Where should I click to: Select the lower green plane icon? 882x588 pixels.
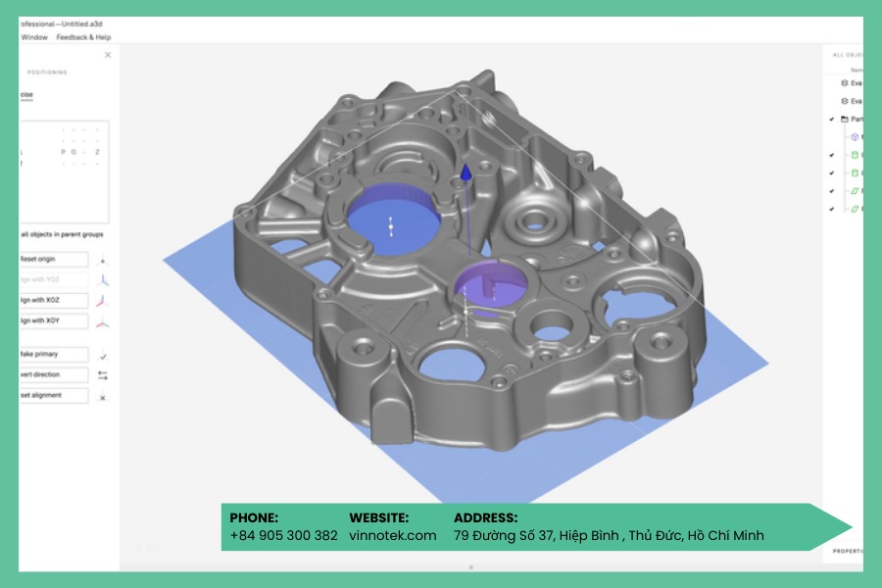coord(855,210)
